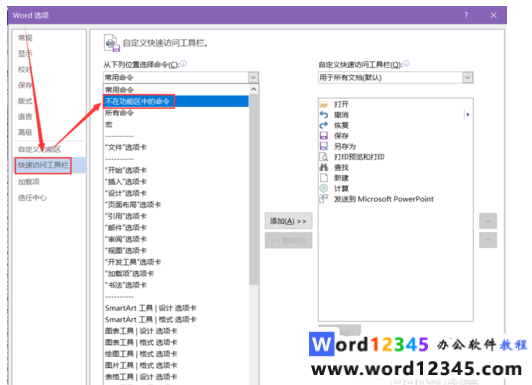Choose SmartArt 工具 | 格式 选项卡

click(176, 320)
